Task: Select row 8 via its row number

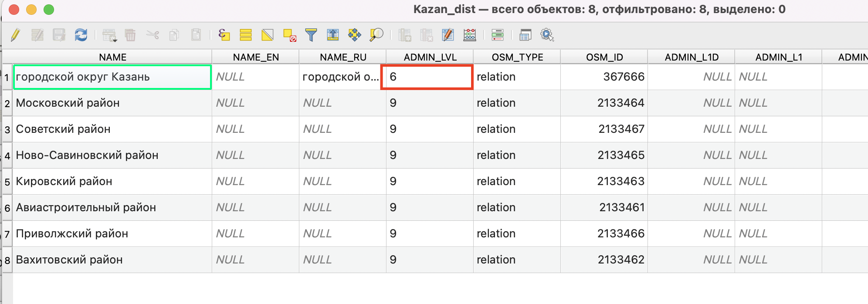Action: pyautogui.click(x=7, y=260)
